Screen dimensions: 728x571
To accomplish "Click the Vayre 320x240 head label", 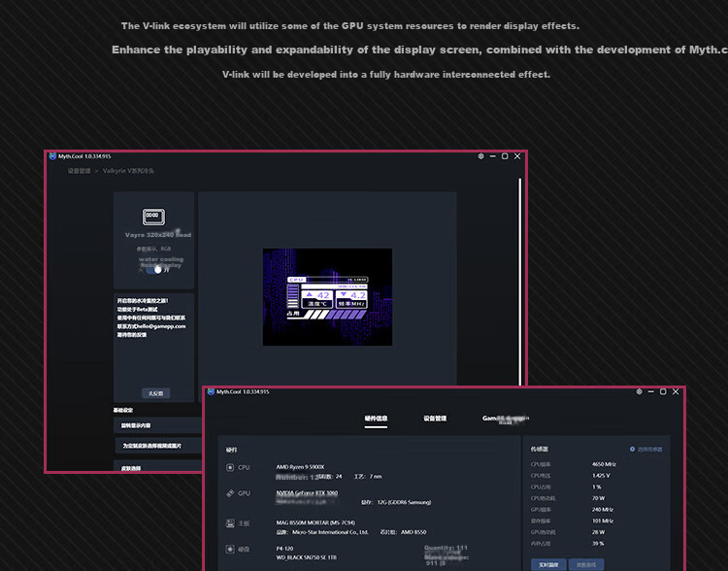I will coord(158,235).
